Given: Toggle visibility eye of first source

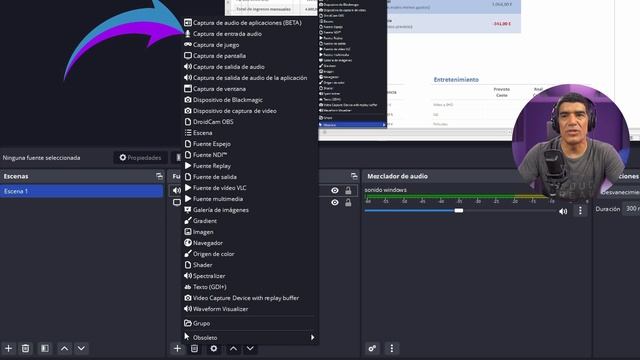Looking at the screenshot, I should 335,190.
